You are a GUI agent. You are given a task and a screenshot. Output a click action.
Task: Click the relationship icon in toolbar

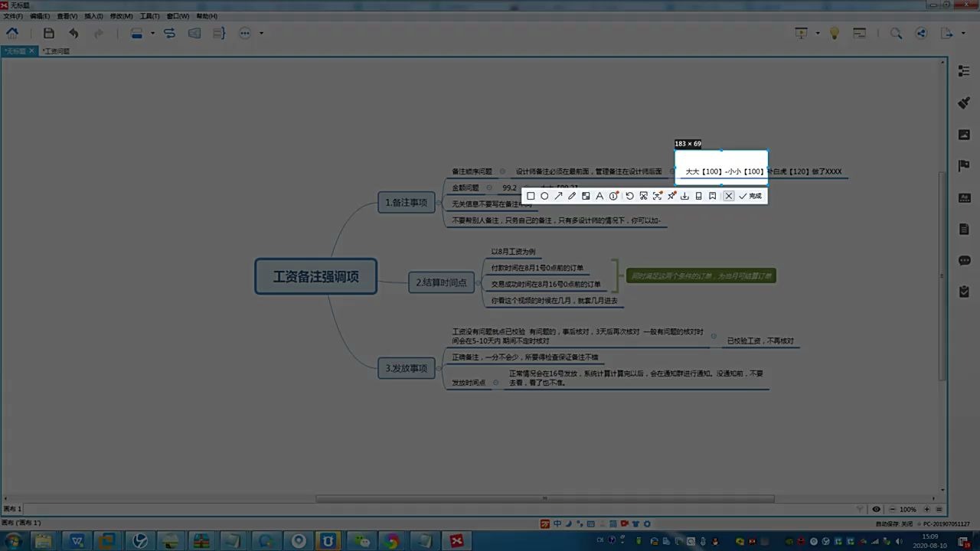click(x=169, y=33)
